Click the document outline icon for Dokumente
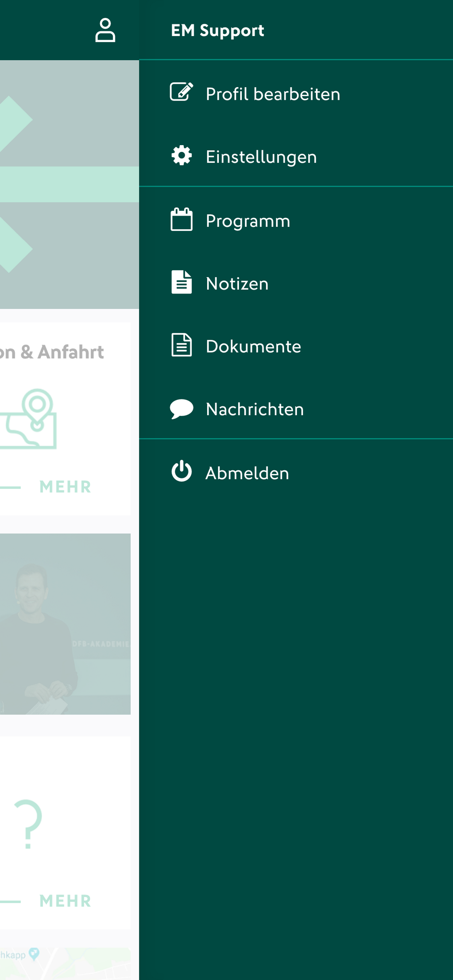The height and width of the screenshot is (980, 453). tap(182, 345)
